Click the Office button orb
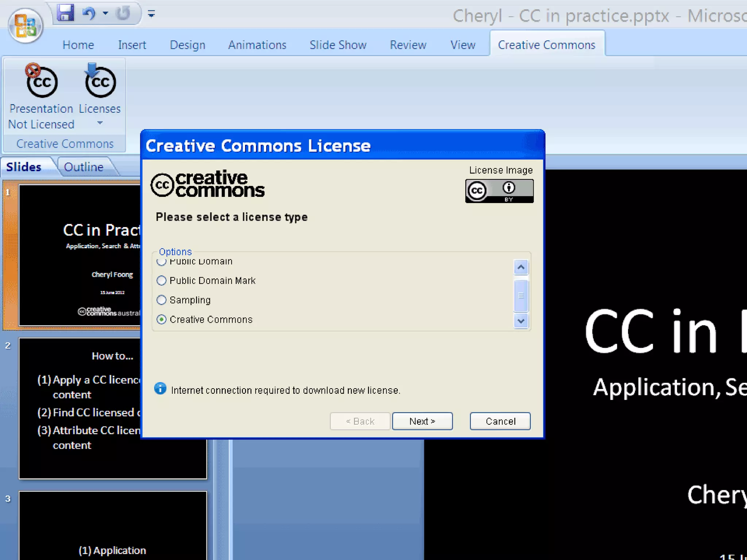747x560 pixels. pos(26,26)
